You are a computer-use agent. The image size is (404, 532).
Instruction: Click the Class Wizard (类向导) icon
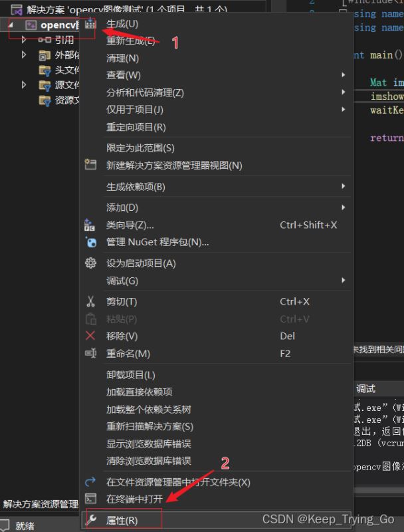tap(91, 225)
